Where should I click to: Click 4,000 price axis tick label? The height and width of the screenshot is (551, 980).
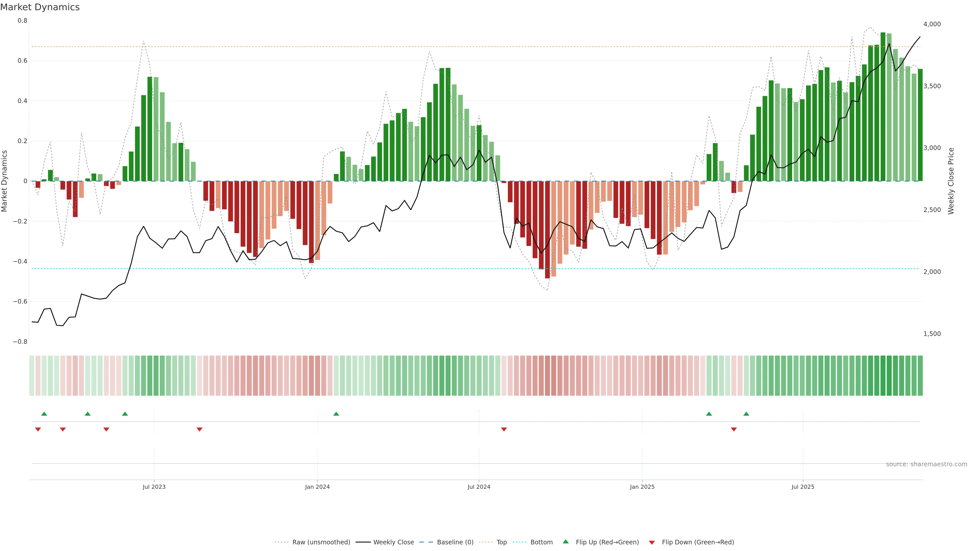[x=932, y=24]
